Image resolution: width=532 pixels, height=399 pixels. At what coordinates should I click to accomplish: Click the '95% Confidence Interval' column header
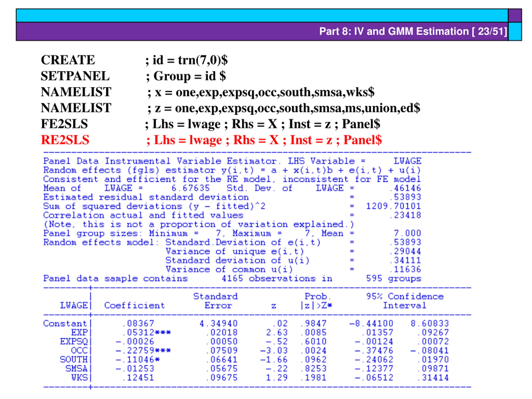405,301
